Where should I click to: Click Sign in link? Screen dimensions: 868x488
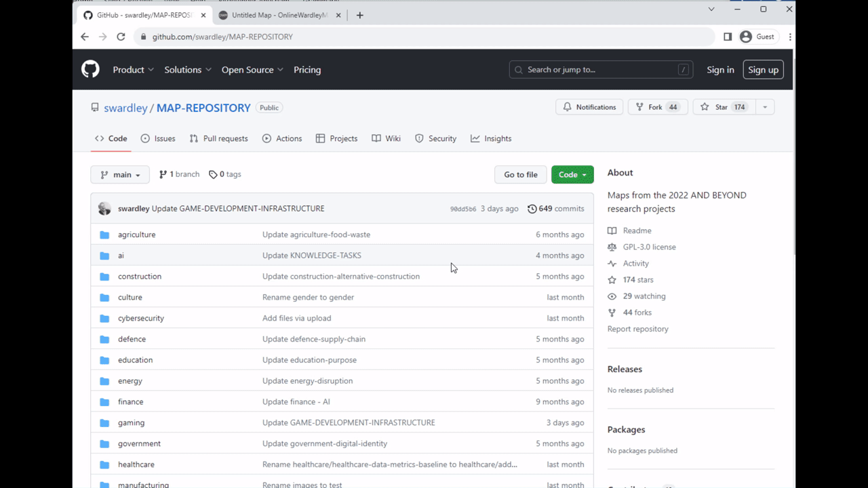pos(720,70)
